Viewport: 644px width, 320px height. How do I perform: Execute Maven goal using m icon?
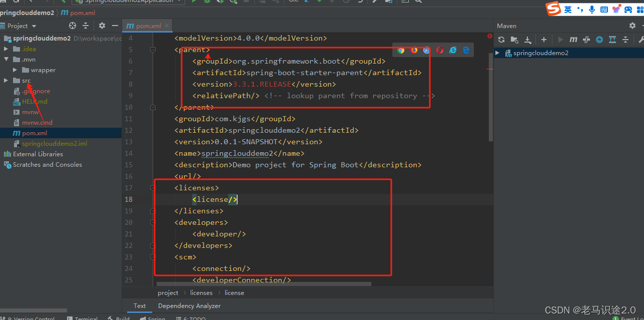[x=573, y=40]
